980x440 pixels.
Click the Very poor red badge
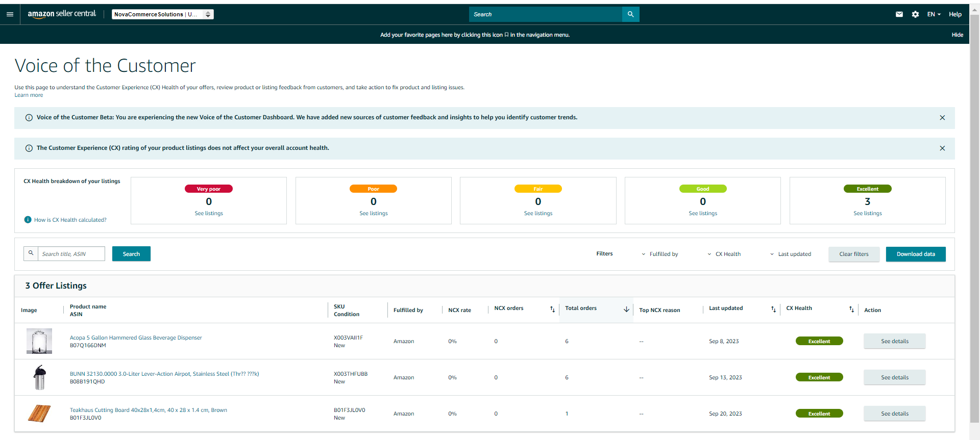(209, 189)
